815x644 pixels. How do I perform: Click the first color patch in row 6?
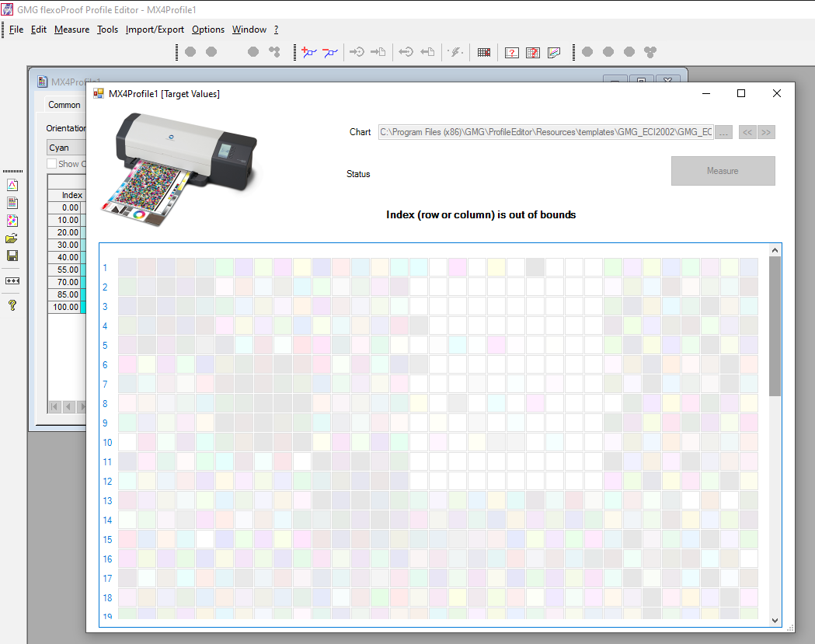coord(127,364)
